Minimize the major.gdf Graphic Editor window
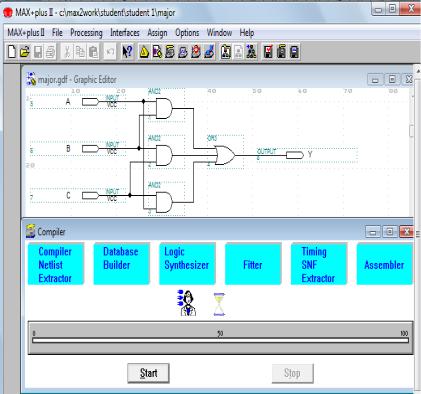The height and width of the screenshot is (394, 421). coord(375,80)
